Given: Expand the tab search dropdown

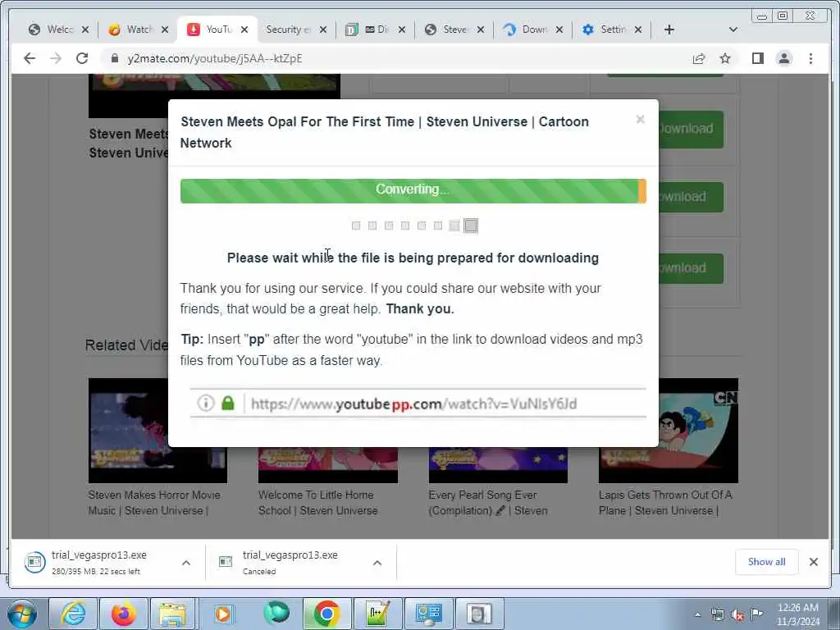Looking at the screenshot, I should coord(733,30).
